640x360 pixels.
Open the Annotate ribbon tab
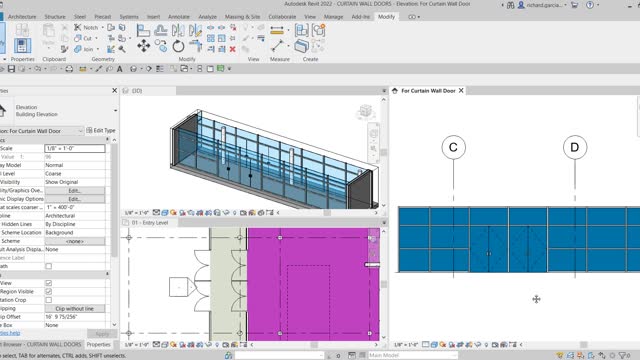(x=179, y=17)
